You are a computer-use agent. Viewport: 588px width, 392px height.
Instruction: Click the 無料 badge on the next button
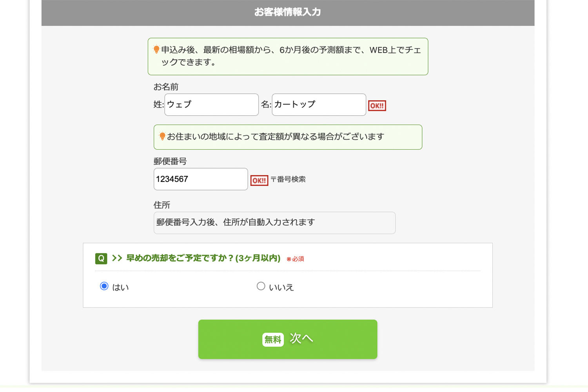tap(273, 339)
